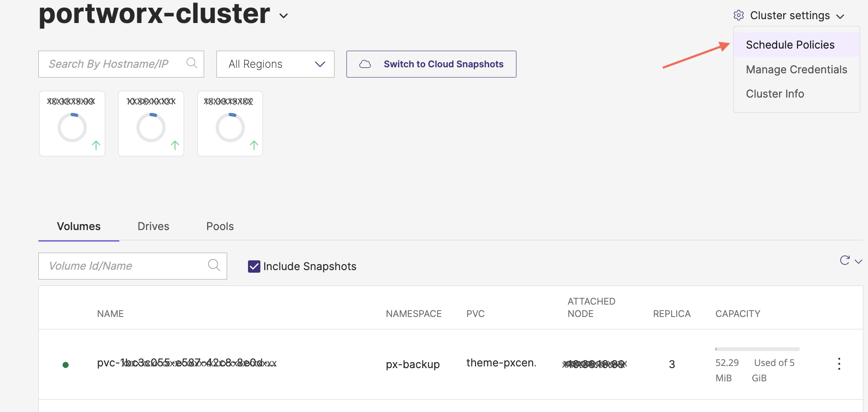This screenshot has height=412, width=868.
Task: Switch to the Volumes tab
Action: [x=79, y=226]
